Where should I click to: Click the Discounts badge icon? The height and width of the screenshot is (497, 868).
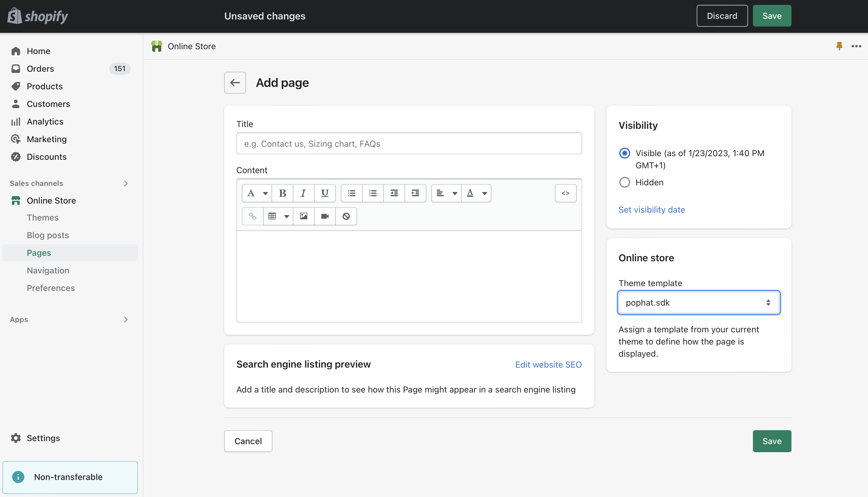click(x=16, y=157)
